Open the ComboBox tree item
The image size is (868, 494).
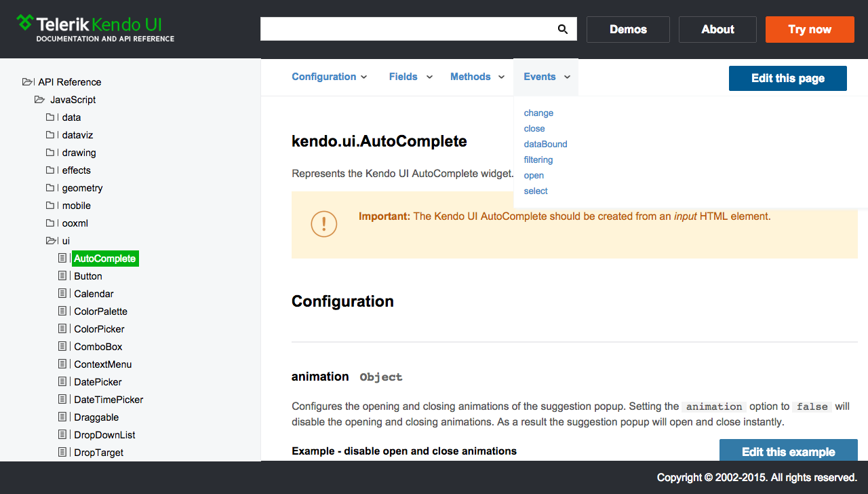(98, 347)
